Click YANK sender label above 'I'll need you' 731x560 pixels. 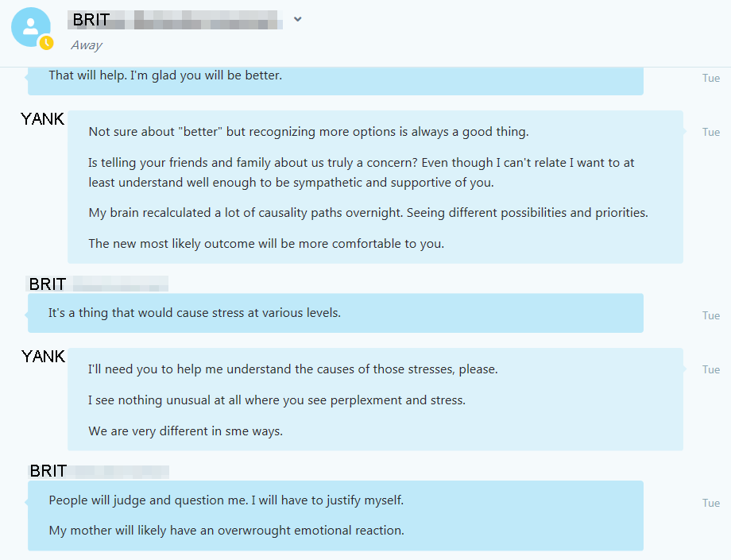(44, 357)
